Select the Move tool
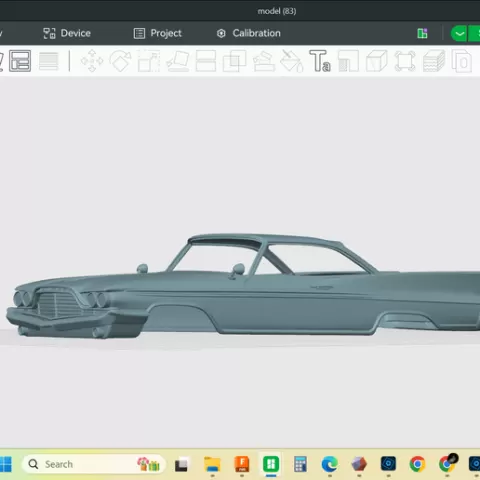The image size is (480, 480). tap(92, 61)
